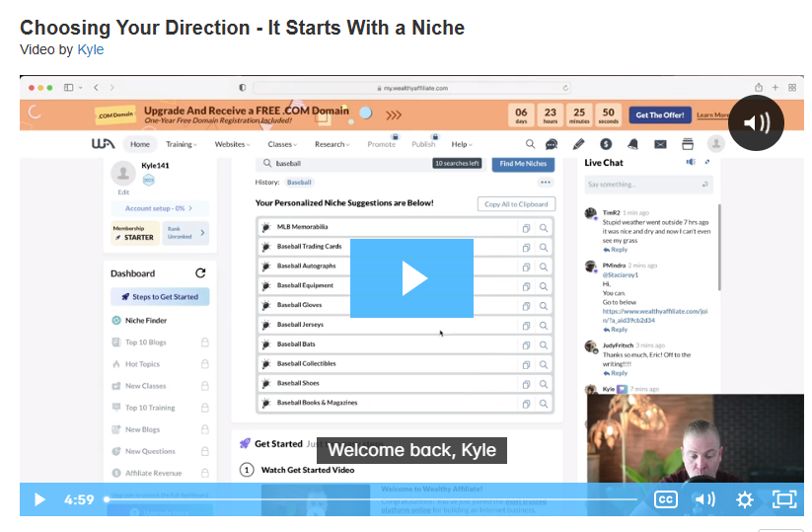Screen dimensions: 812x532
Task: Click the round black speaker overlay button
Action: point(756,122)
